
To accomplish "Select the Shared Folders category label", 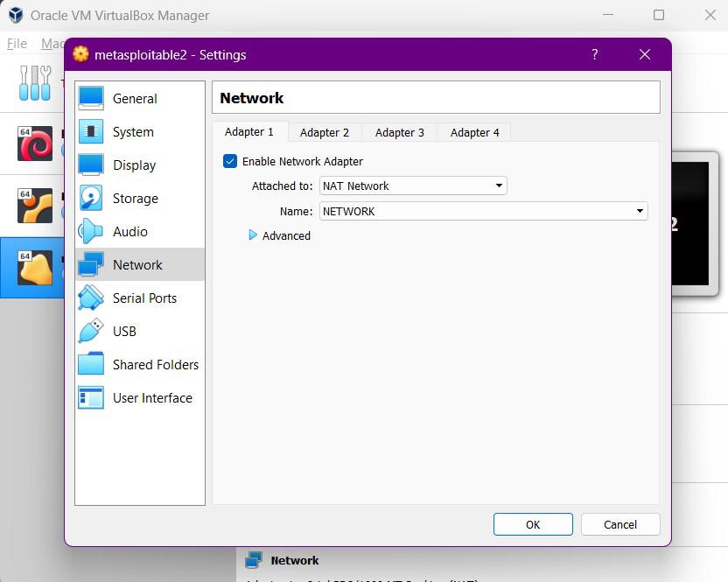I will [x=156, y=365].
